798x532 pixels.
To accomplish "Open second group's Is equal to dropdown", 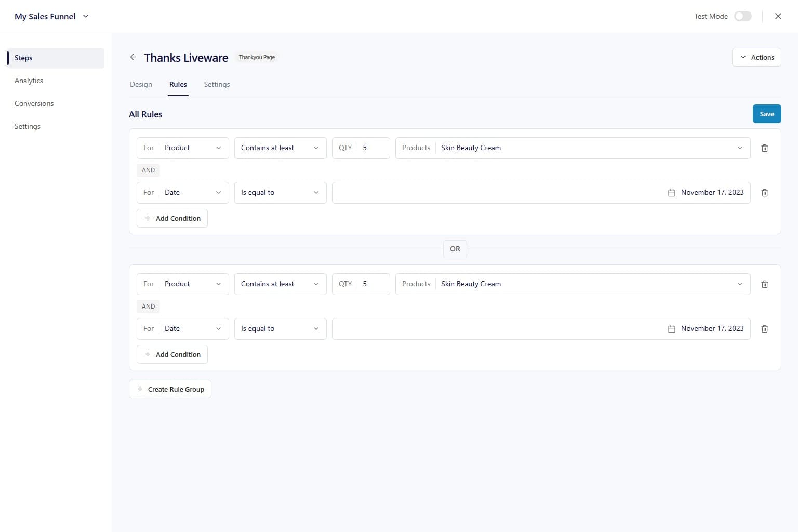I will [281, 329].
